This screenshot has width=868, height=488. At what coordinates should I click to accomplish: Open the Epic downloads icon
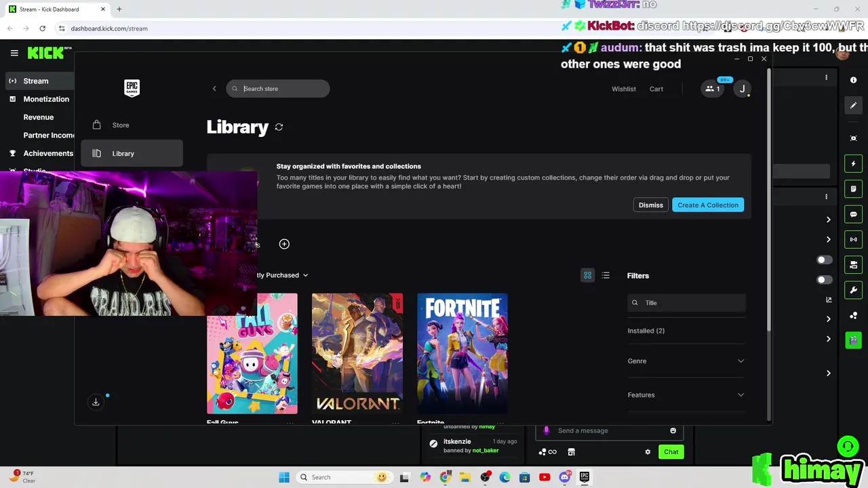[96, 403]
